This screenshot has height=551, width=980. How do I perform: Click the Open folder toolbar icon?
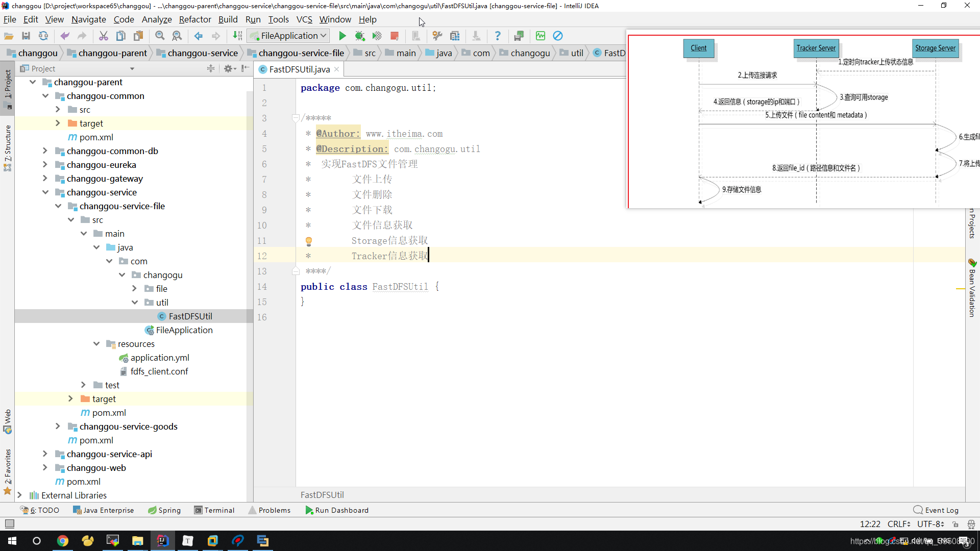(x=9, y=36)
